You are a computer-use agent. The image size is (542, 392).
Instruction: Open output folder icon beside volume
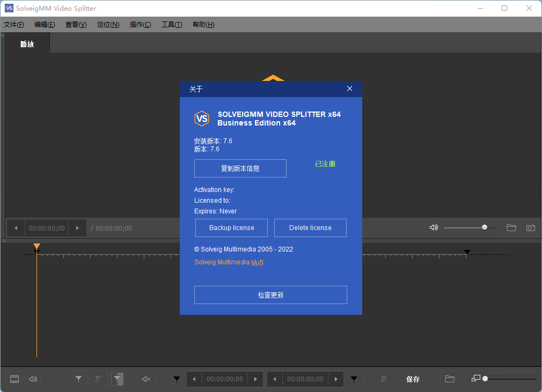(511, 227)
